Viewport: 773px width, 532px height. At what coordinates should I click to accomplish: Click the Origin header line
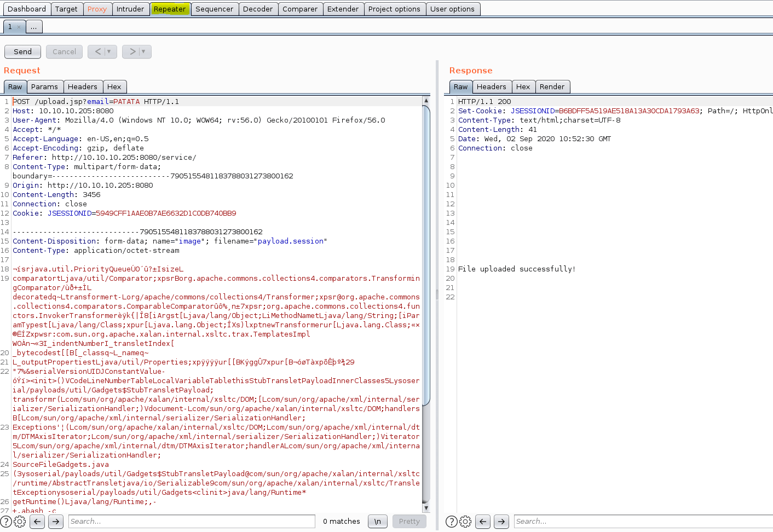tap(83, 186)
